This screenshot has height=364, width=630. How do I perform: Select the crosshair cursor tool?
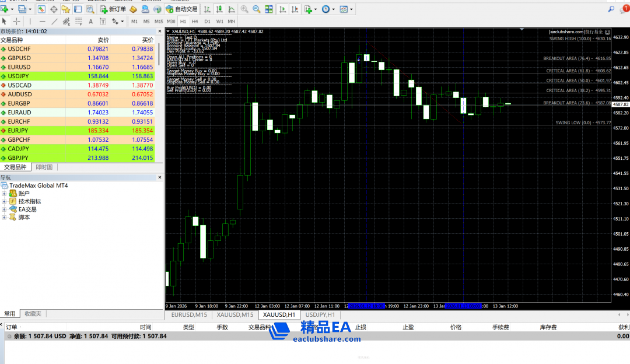tap(16, 22)
